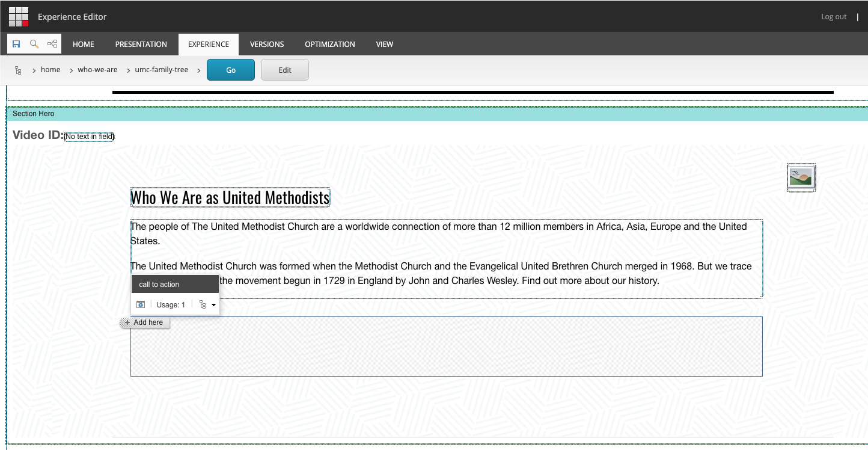Open the HOME ribbon tab
Screen dimensions: 868x450
pyautogui.click(x=84, y=44)
